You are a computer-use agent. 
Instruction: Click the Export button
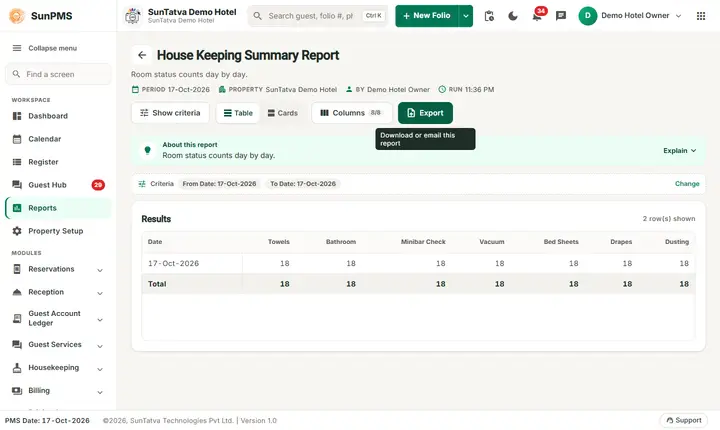[x=425, y=113]
